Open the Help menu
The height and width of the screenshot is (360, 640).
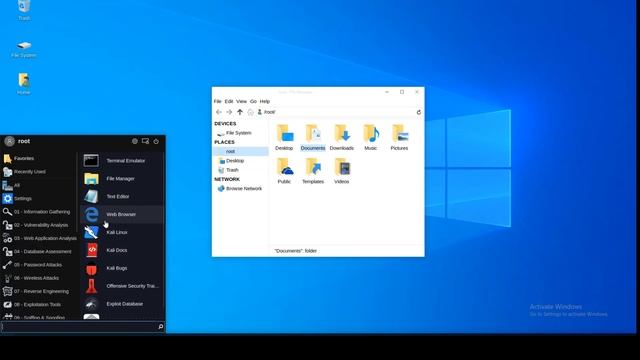[x=265, y=101]
